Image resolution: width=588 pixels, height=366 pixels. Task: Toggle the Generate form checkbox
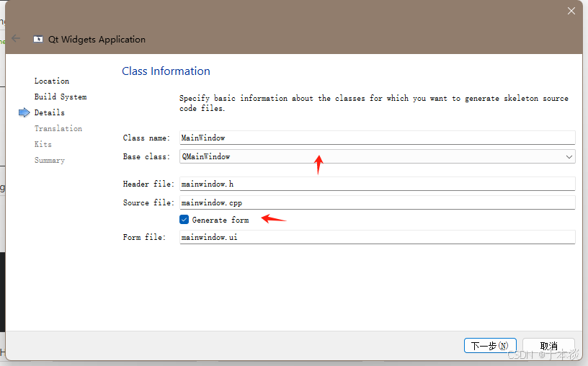click(184, 220)
